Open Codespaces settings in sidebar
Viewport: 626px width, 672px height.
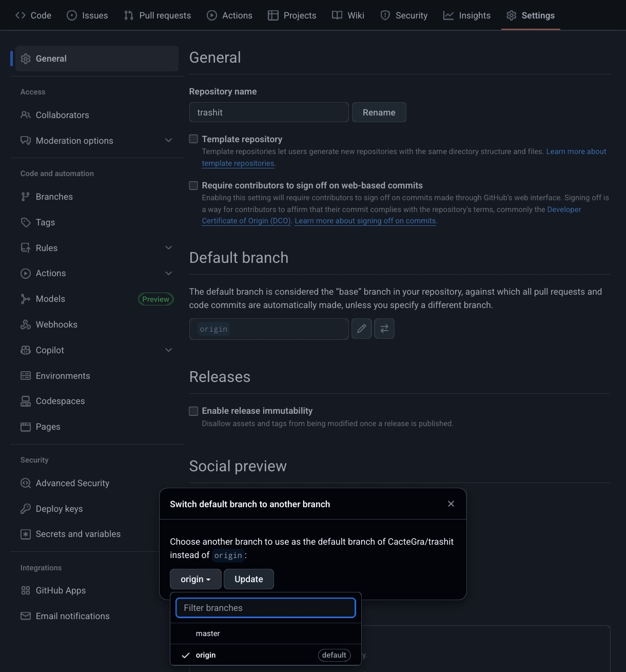click(60, 401)
